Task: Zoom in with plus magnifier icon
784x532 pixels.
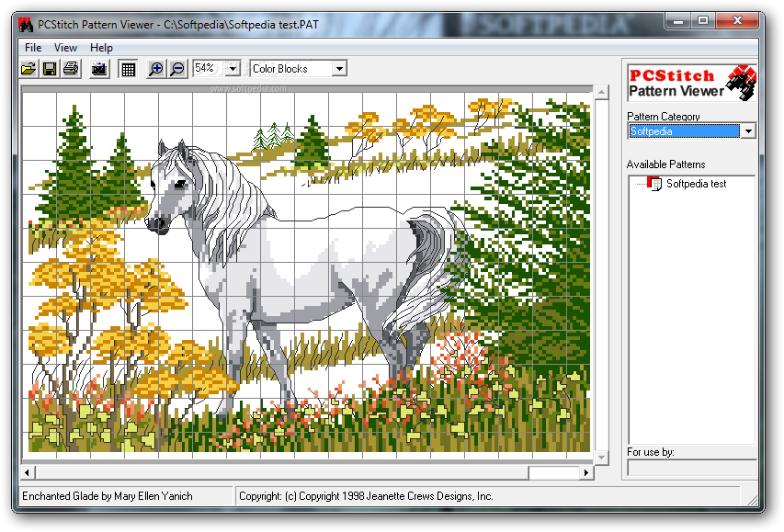Action: [156, 69]
